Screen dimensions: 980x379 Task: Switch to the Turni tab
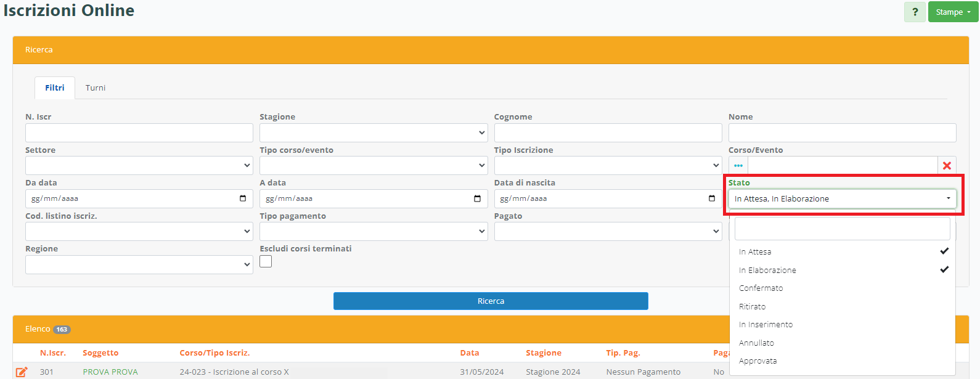pyautogui.click(x=96, y=88)
